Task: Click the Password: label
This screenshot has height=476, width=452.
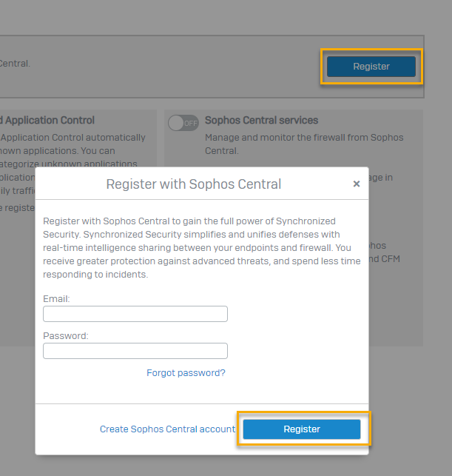Action: coord(66,336)
